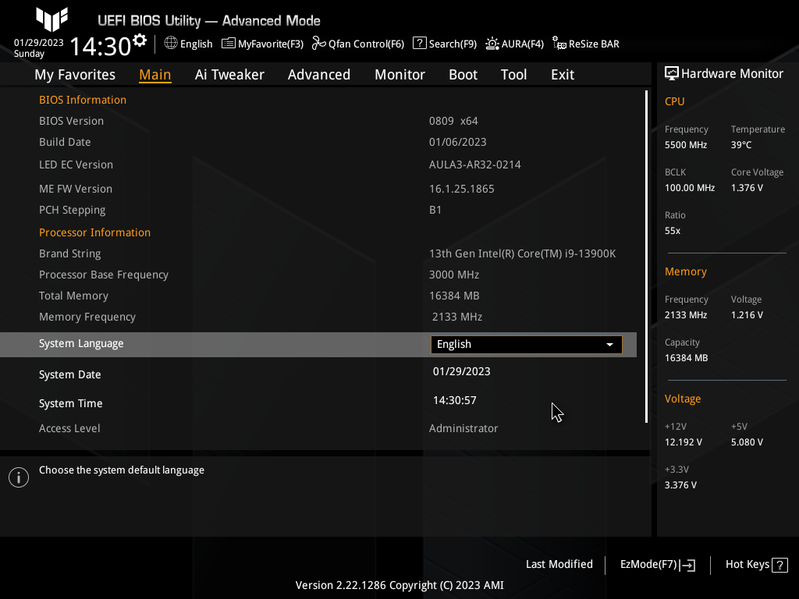This screenshot has height=599, width=799.
Task: Click the System Time value field
Action: tap(455, 401)
